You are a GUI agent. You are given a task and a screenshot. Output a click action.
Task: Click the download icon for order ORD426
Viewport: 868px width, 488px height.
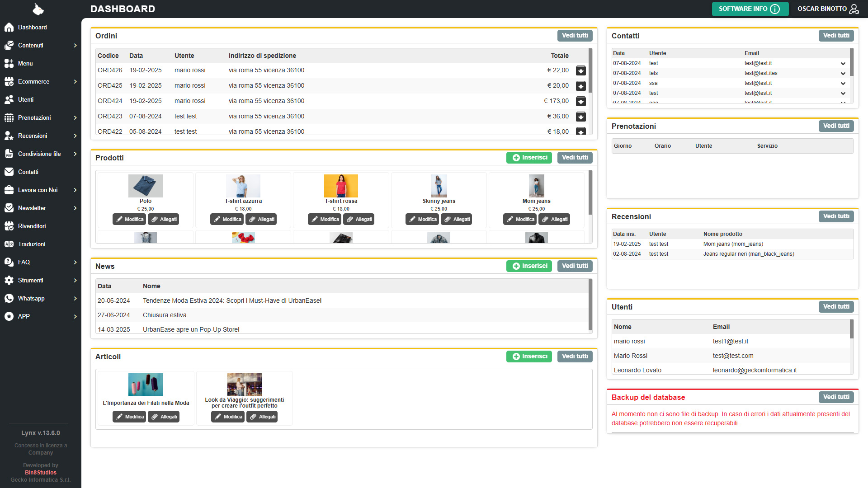(x=581, y=70)
